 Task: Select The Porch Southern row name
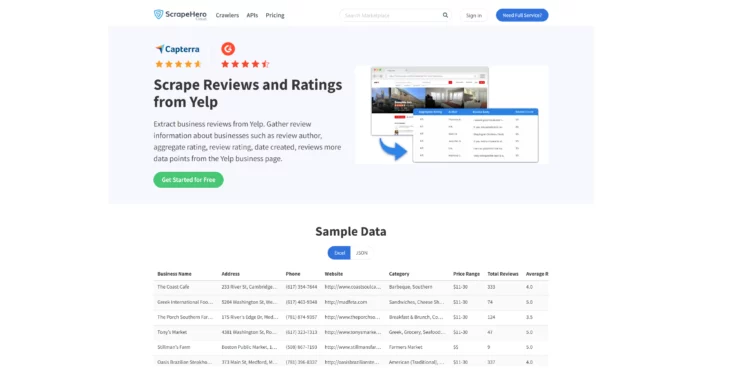click(x=185, y=317)
